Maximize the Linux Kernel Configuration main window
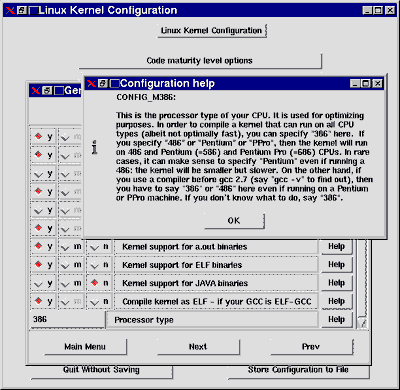The height and width of the screenshot is (390, 400). 379,10
